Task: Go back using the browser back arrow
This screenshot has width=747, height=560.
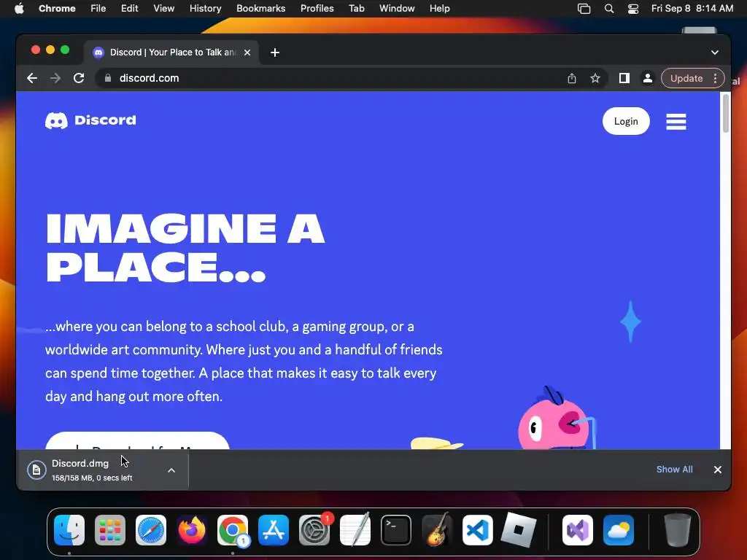Action: pos(32,78)
